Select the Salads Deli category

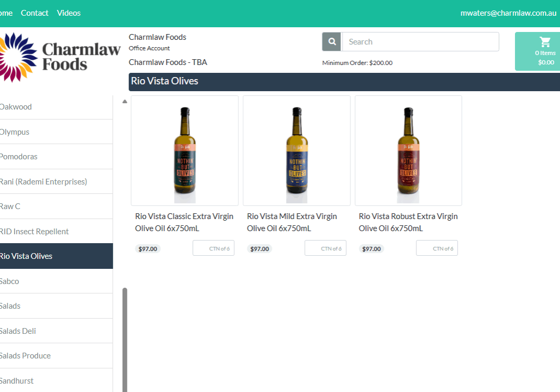[56, 331]
